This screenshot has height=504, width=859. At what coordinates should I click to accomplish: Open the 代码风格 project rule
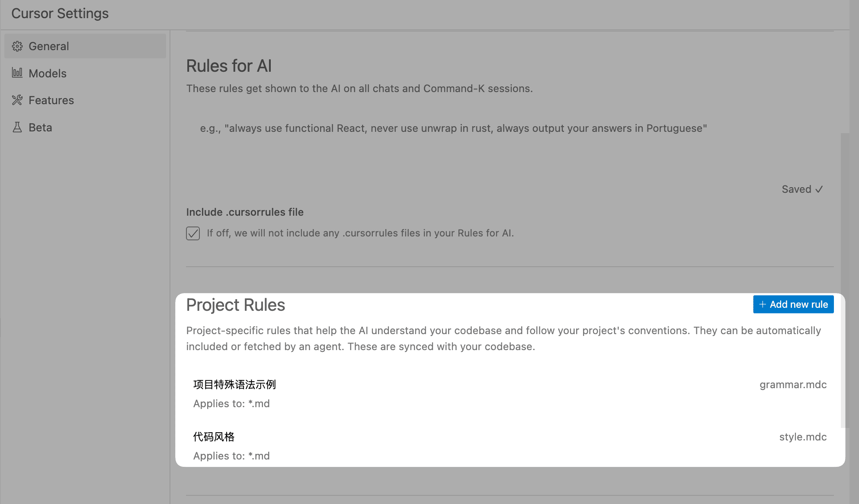510,446
